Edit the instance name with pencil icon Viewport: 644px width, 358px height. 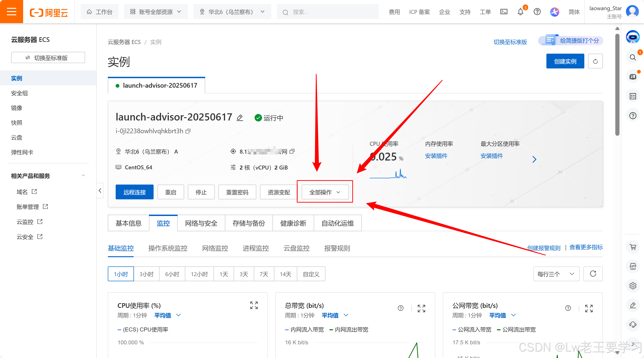click(240, 117)
